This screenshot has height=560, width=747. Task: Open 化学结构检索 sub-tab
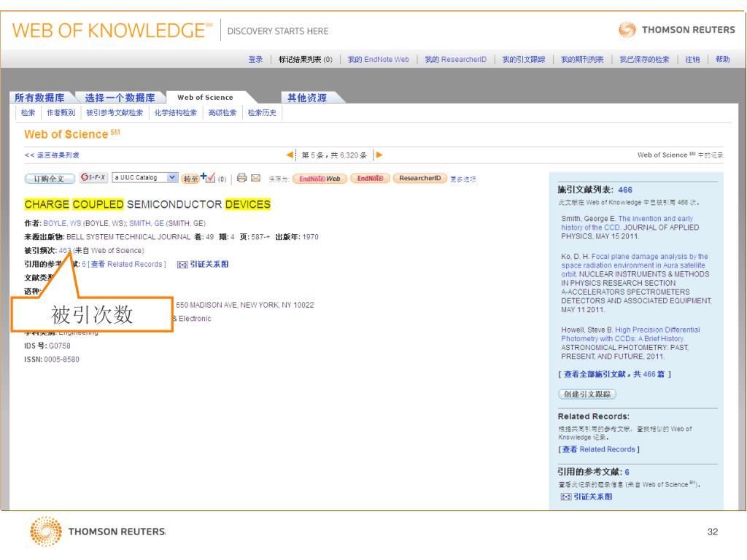pos(176,113)
